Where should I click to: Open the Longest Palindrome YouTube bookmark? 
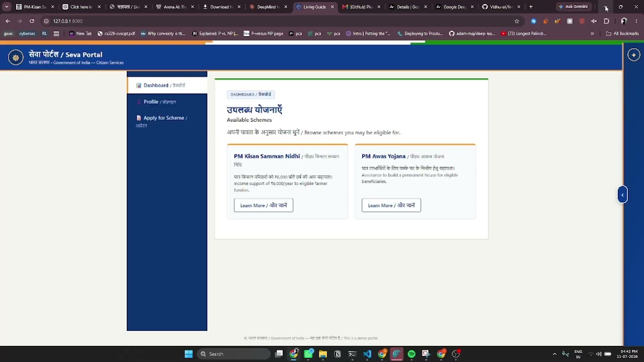(524, 34)
